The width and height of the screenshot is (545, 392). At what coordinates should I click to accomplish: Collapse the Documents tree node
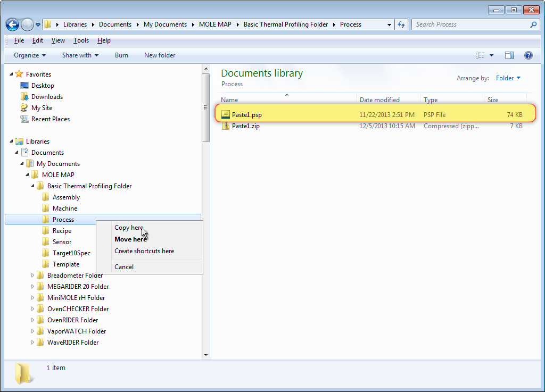point(16,153)
